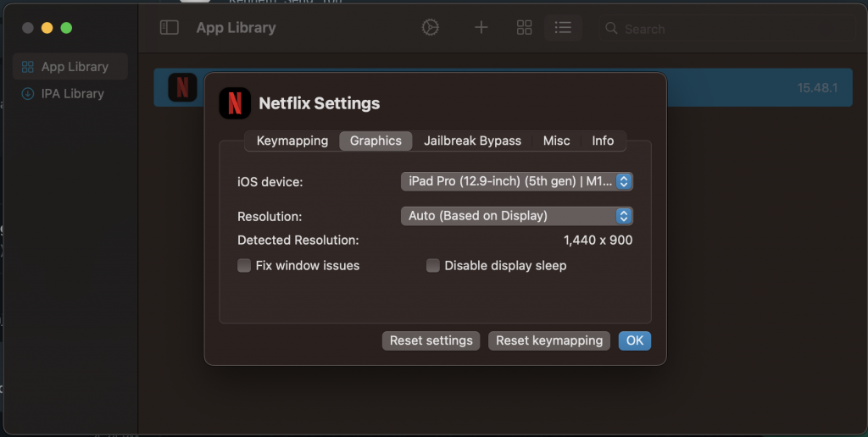Enable the Fix window issues checkbox

[244, 266]
